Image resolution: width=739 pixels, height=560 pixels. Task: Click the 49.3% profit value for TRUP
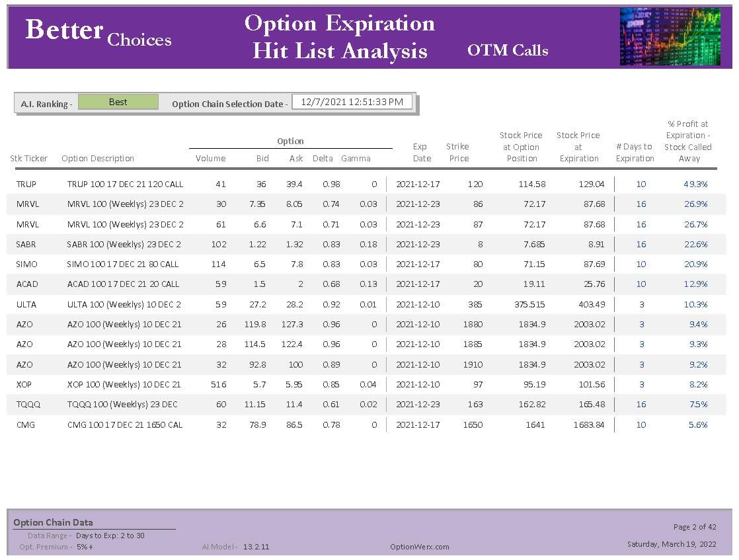[695, 184]
